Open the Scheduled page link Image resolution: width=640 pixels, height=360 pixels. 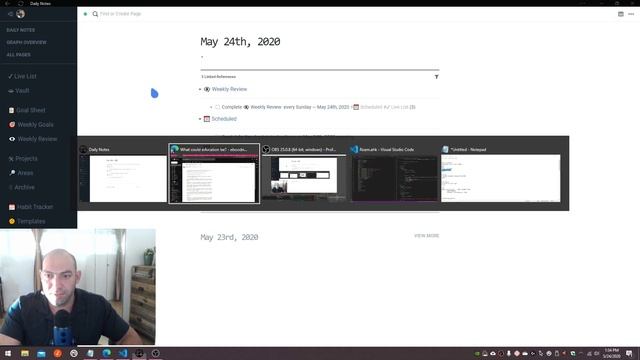point(224,119)
